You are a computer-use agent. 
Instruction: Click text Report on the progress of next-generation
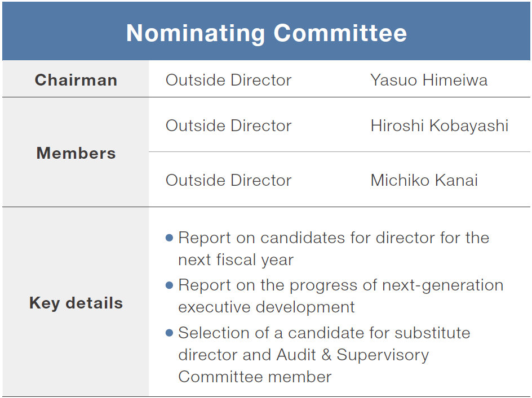tap(340, 285)
